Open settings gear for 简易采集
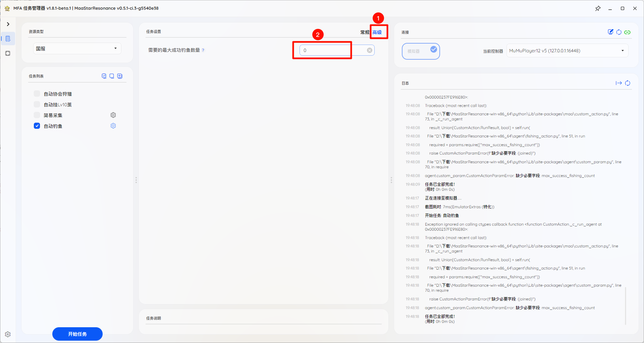The image size is (644, 343). click(x=113, y=115)
